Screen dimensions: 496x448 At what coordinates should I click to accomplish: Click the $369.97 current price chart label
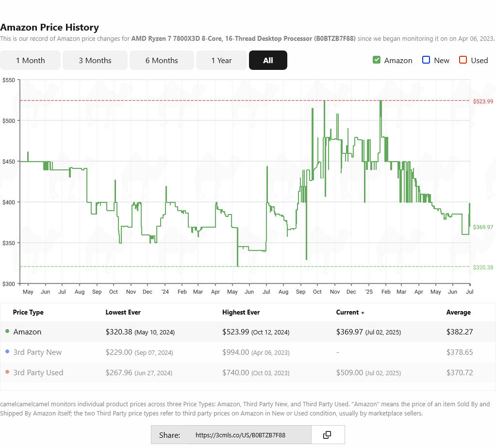click(x=483, y=227)
